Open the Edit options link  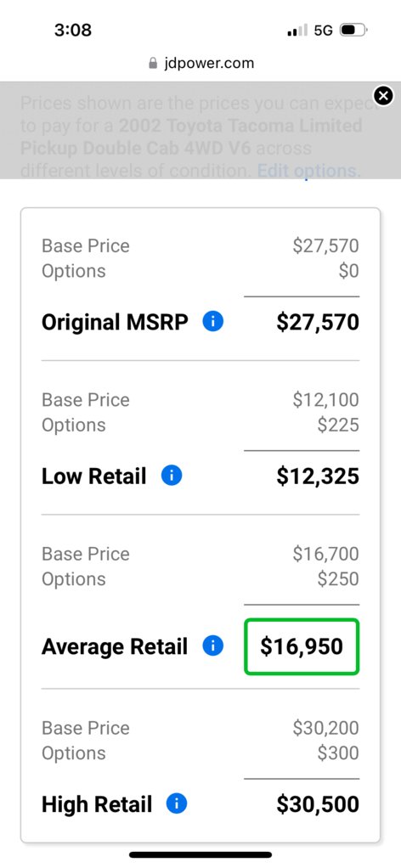point(309,171)
